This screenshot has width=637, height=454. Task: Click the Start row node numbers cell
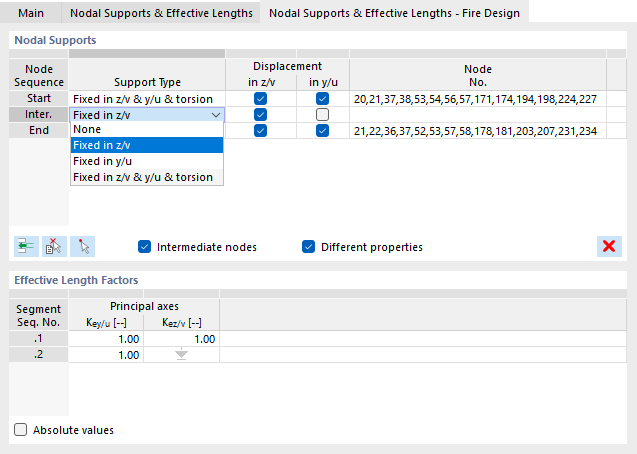pos(477,99)
